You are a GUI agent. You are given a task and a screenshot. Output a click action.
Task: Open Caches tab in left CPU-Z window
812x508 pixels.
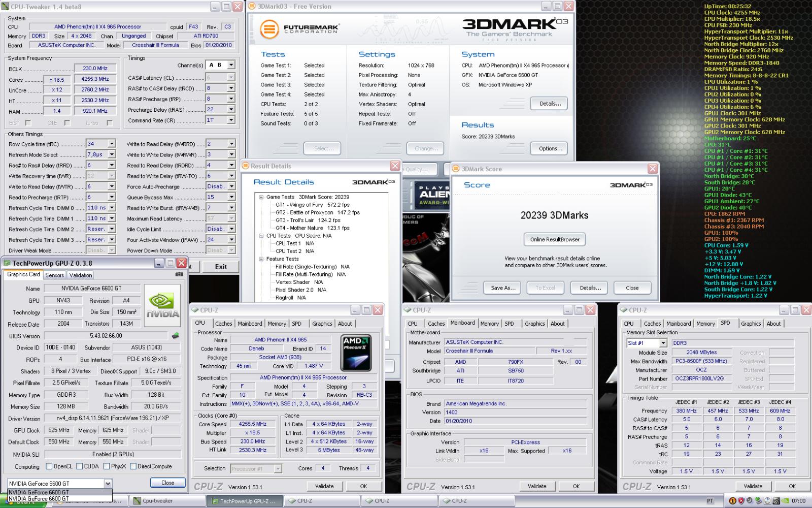(223, 324)
